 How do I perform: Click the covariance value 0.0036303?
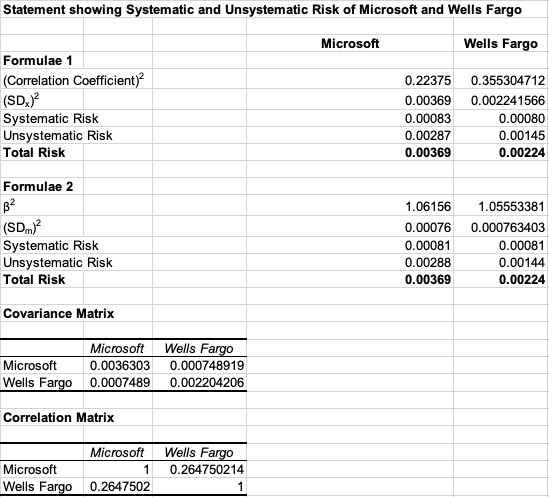[x=120, y=366]
